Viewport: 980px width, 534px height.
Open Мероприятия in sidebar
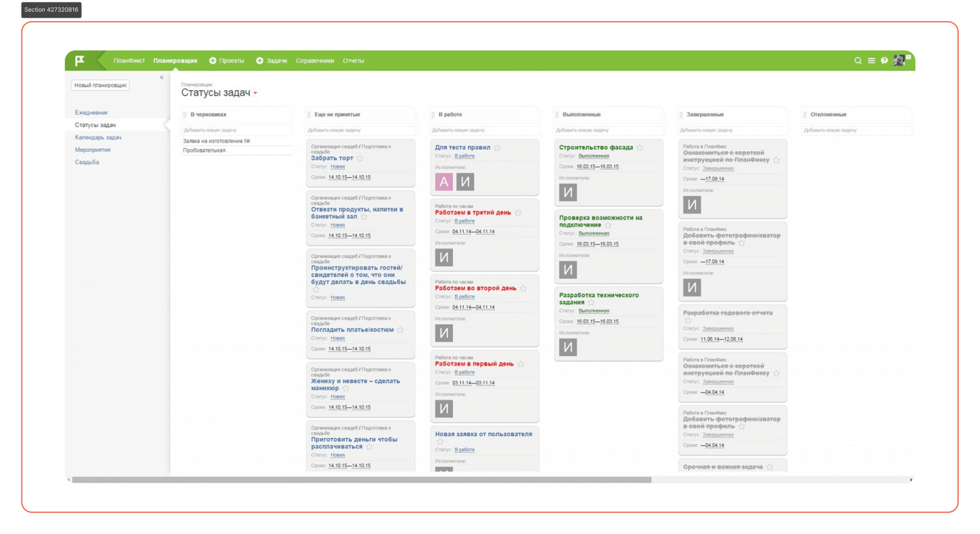tap(93, 150)
